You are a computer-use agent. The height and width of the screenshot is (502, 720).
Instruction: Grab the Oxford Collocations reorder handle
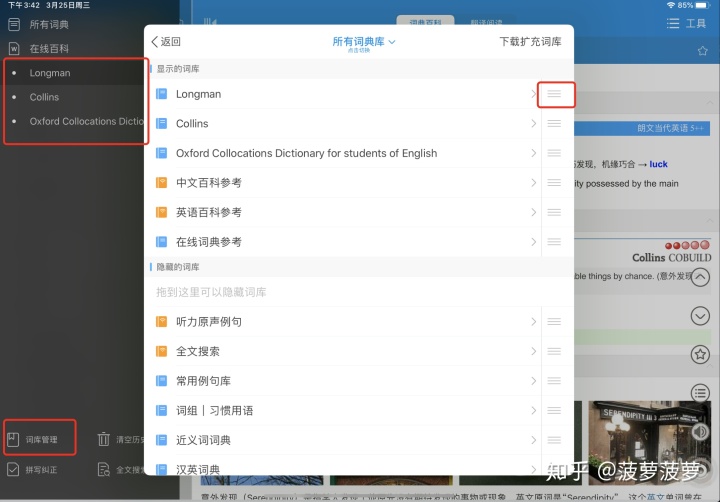(x=554, y=153)
